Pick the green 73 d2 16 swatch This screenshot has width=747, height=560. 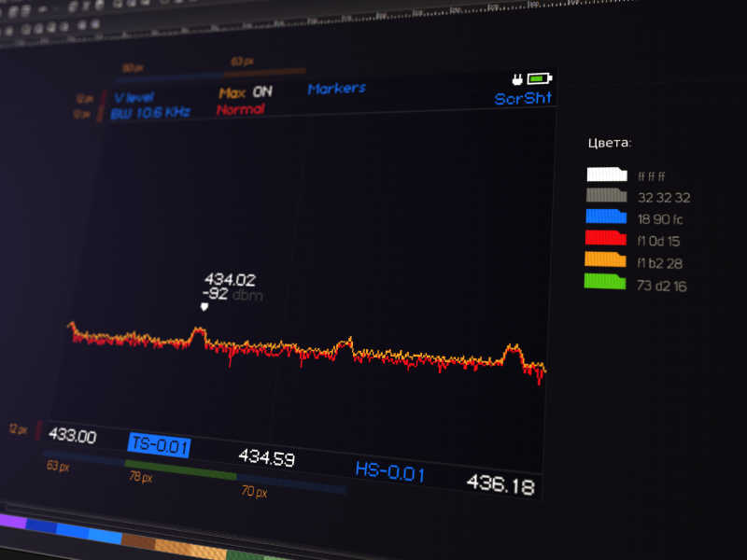(607, 282)
